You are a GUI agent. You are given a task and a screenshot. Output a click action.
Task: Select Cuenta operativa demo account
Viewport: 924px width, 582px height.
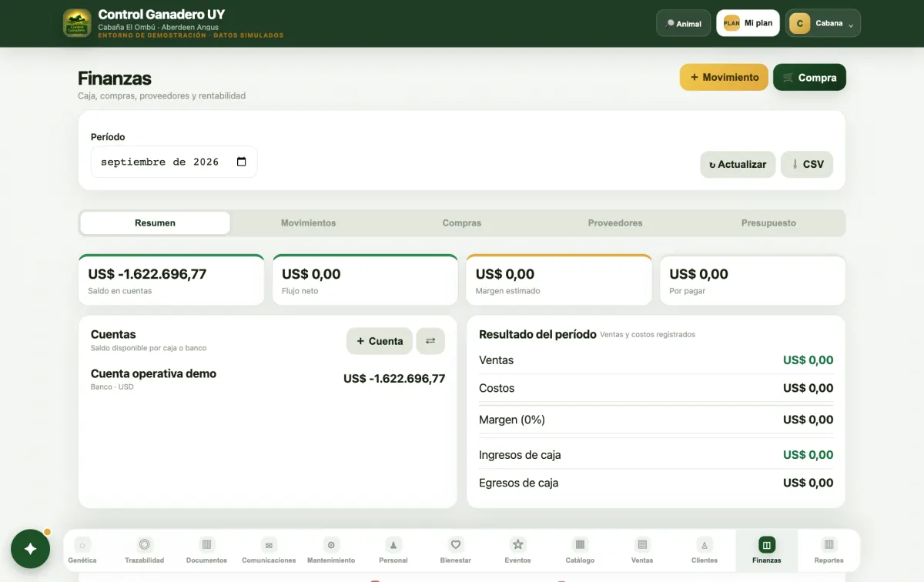point(268,379)
